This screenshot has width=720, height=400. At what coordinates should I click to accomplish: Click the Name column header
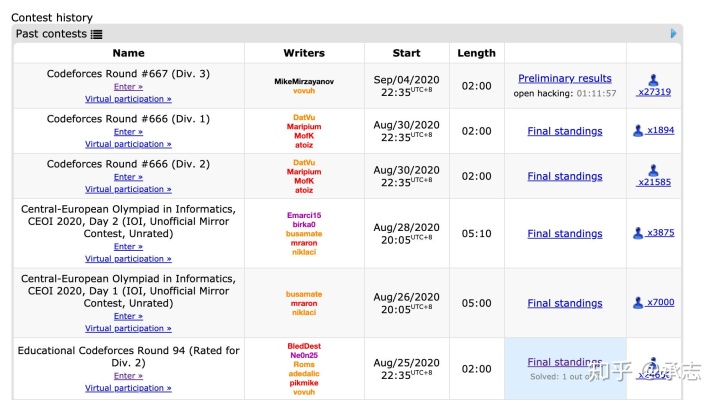129,53
